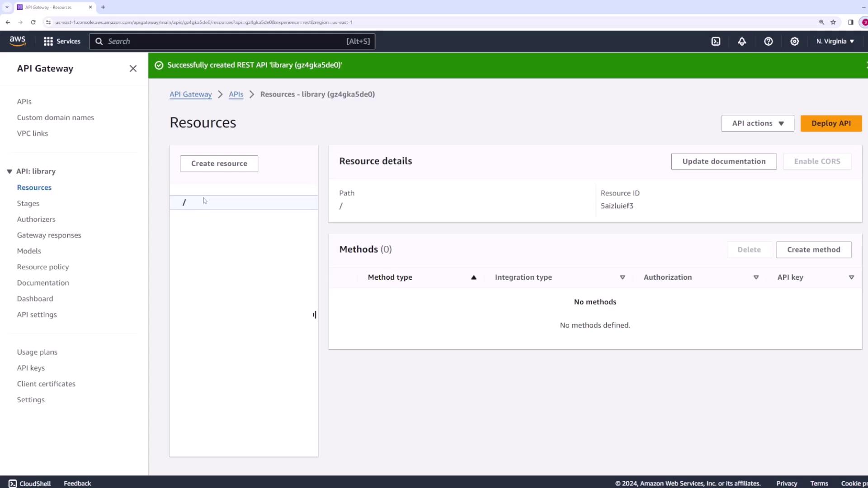Open the N. Virginia region selector
The width and height of the screenshot is (868, 488).
tap(835, 41)
